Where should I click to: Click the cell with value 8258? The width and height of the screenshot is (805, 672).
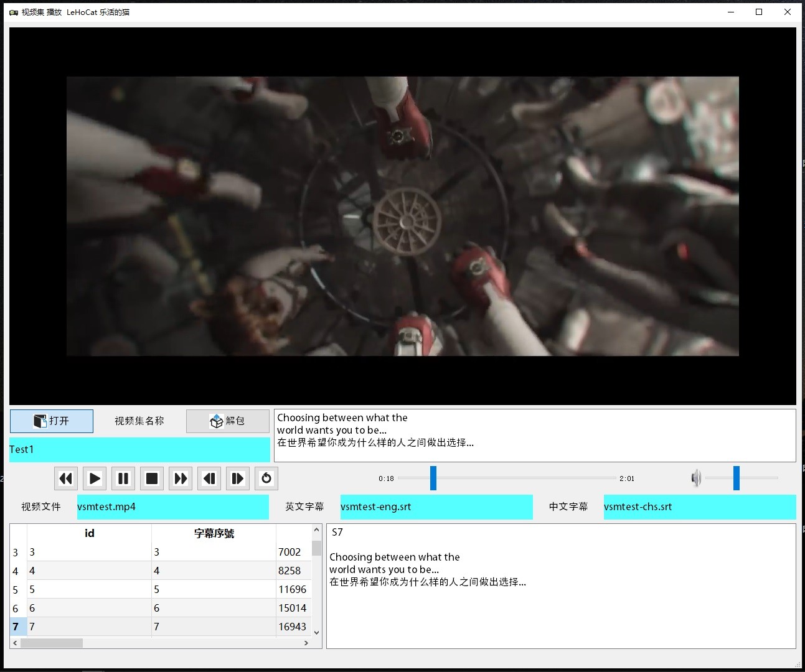tap(293, 571)
